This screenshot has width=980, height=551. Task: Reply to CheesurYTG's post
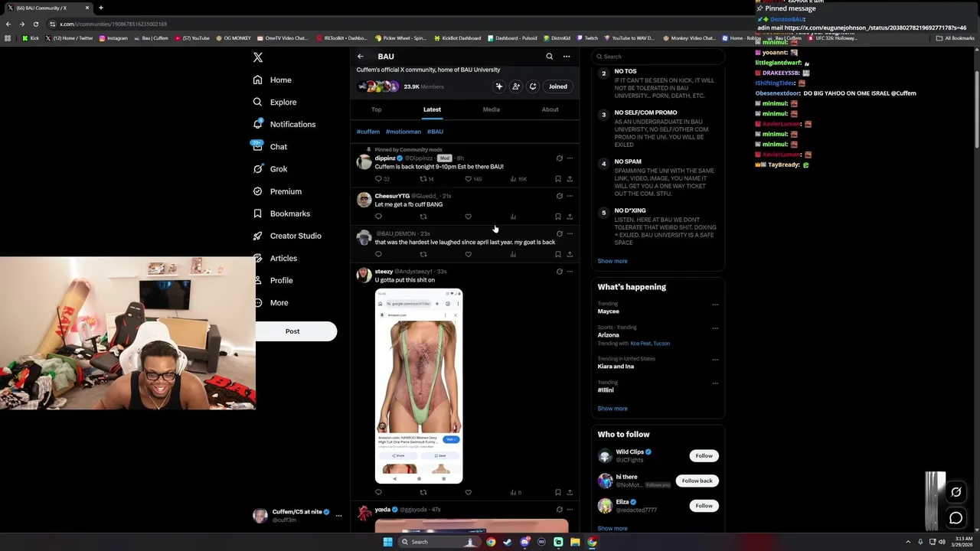pyautogui.click(x=378, y=217)
